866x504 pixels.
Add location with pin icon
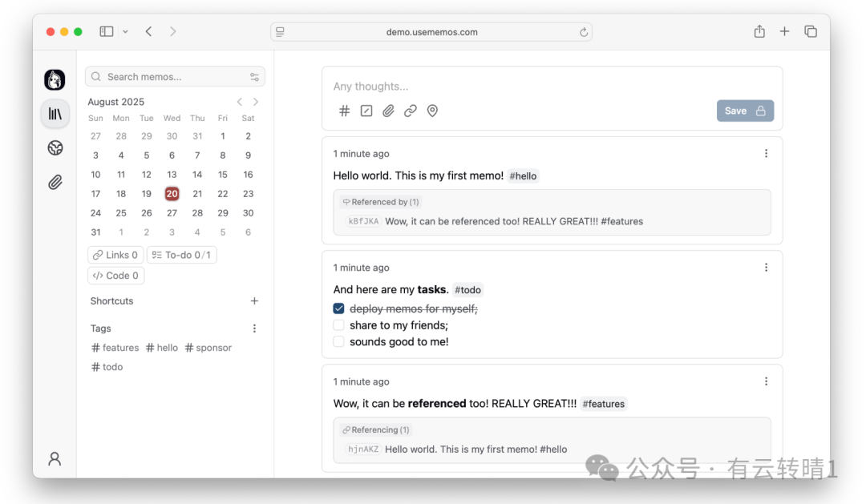432,111
